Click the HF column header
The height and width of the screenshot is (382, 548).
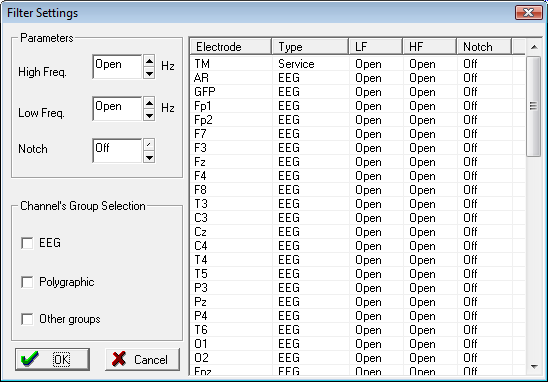(430, 46)
